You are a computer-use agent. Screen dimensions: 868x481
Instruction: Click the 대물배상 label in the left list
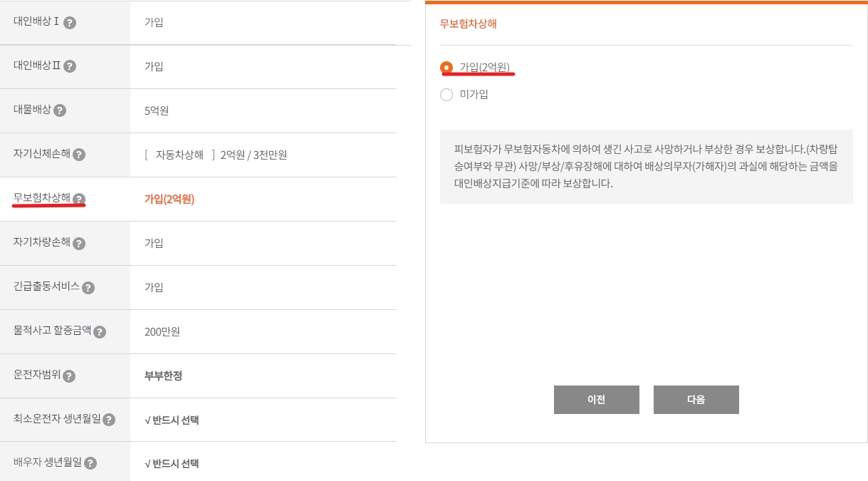(32, 110)
